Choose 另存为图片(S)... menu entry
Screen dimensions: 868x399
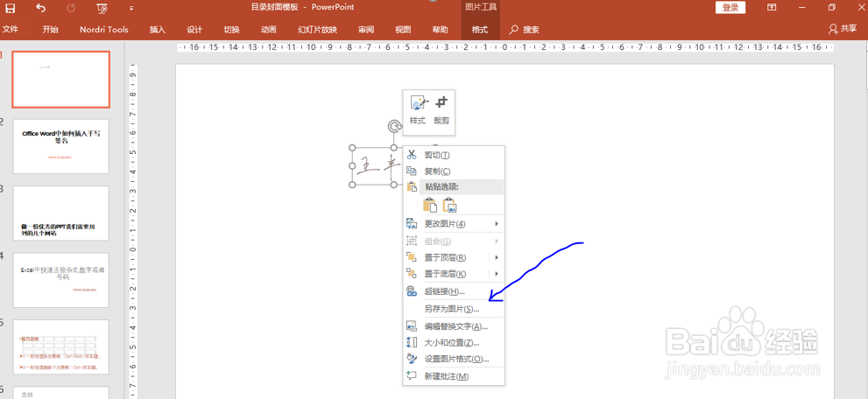click(454, 309)
